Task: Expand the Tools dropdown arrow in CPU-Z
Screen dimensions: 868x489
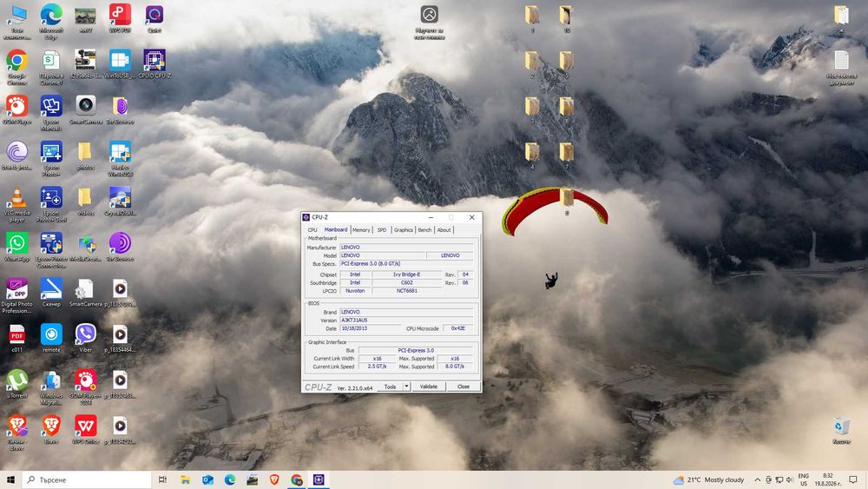Action: point(406,387)
